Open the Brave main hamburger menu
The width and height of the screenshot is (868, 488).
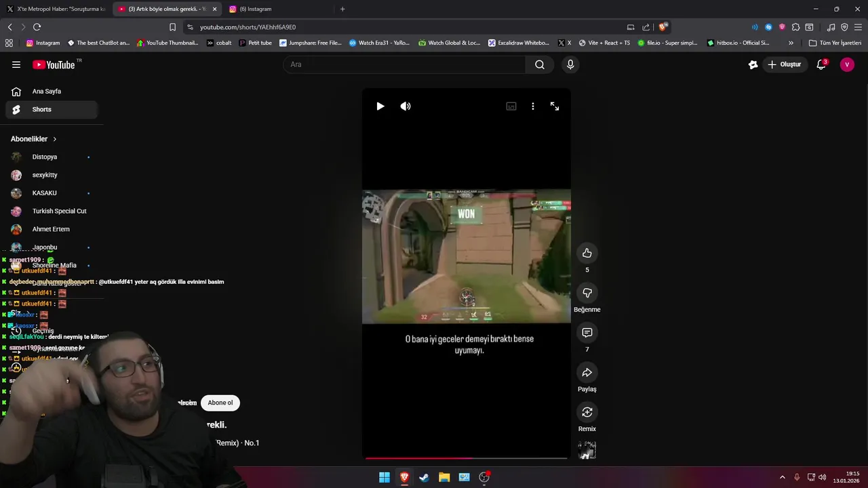pyautogui.click(x=858, y=27)
